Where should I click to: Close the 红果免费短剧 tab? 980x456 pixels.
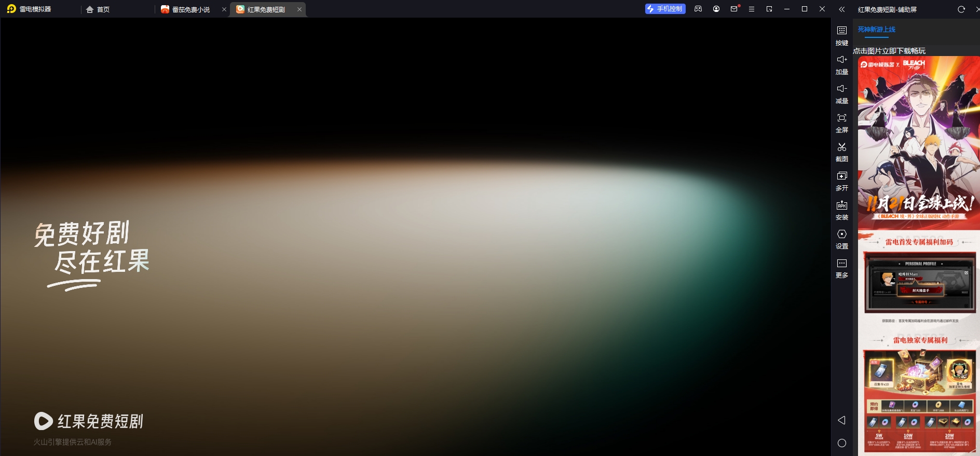(300, 9)
